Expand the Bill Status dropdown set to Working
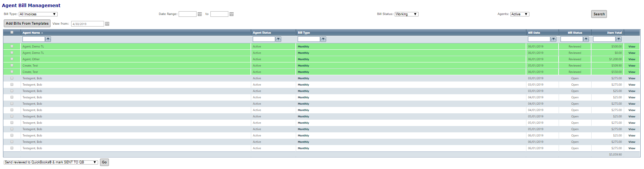The image size is (644, 169). coord(406,14)
